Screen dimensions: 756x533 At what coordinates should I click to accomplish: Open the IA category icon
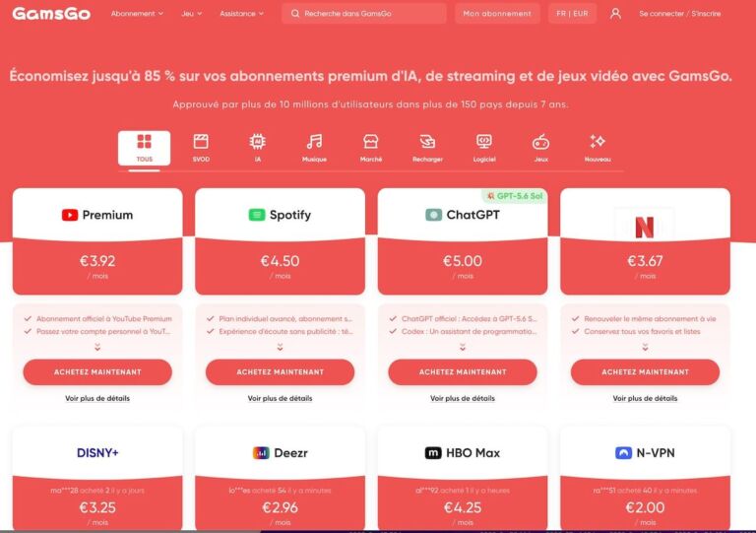[258, 142]
